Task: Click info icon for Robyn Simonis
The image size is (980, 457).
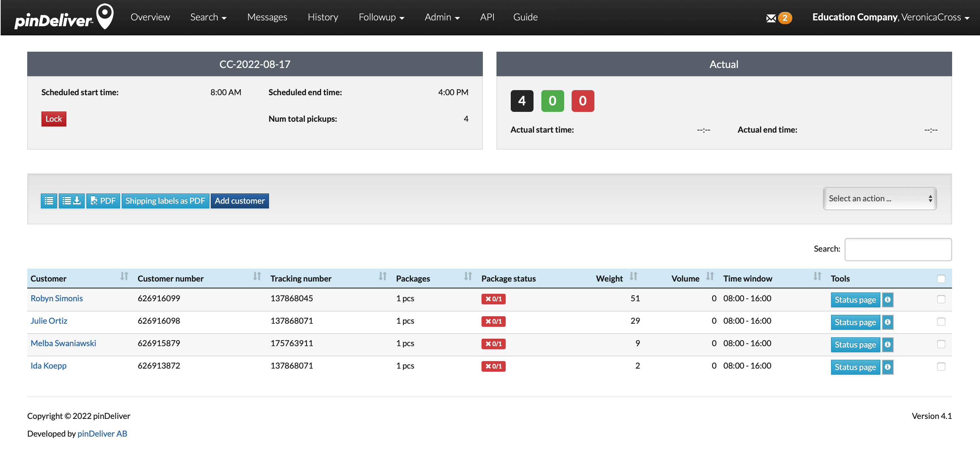Action: point(887,300)
